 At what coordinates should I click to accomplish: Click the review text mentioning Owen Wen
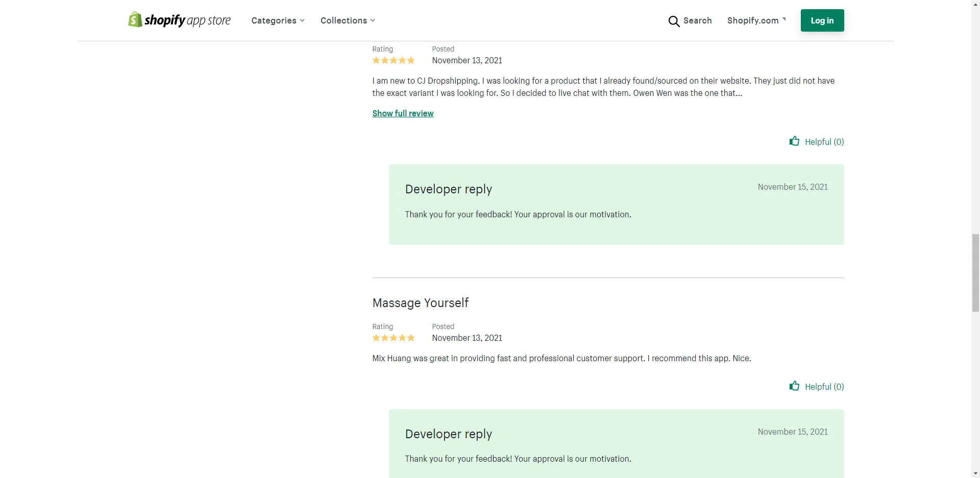[x=603, y=87]
